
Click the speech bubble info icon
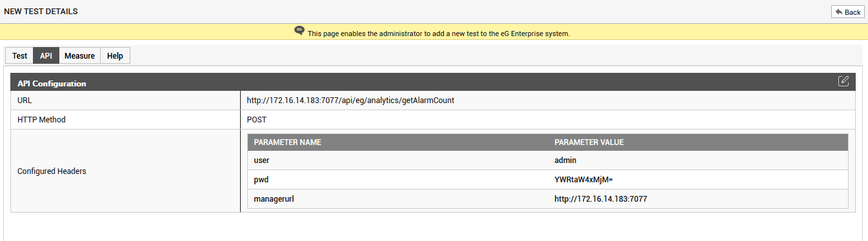(299, 31)
